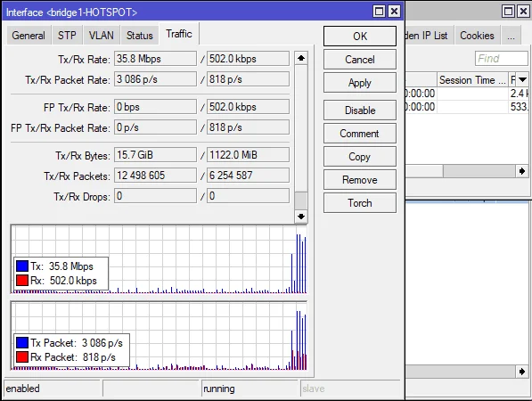
Task: Open the column dropdown arrow beside Session Time
Action: click(x=522, y=79)
